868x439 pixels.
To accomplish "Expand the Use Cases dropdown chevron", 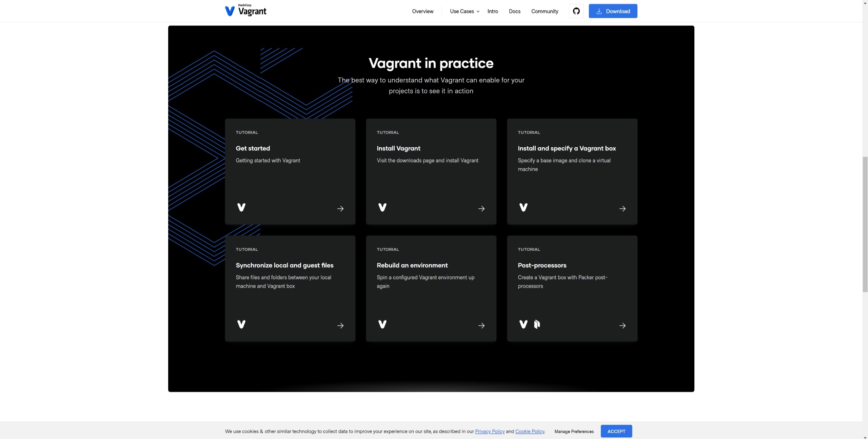I will (x=478, y=12).
